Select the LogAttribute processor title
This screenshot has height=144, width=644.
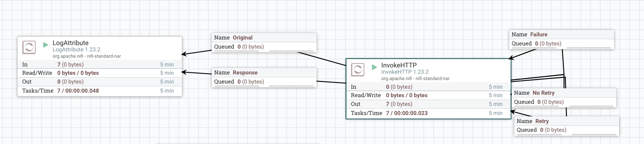[70, 43]
